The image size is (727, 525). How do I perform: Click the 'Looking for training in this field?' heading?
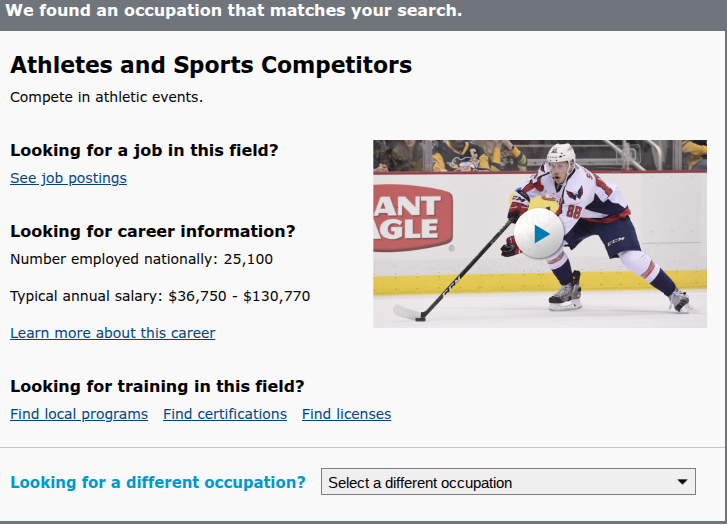point(157,387)
